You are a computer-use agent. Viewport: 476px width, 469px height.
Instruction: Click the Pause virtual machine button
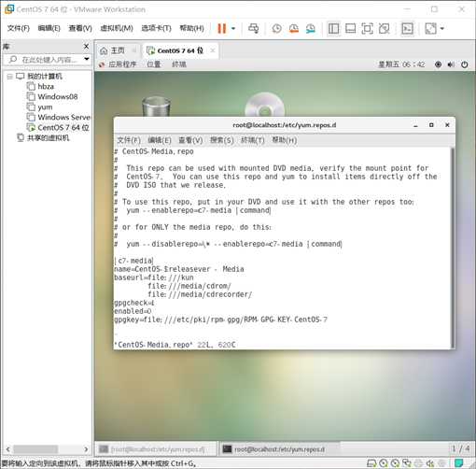(221, 29)
